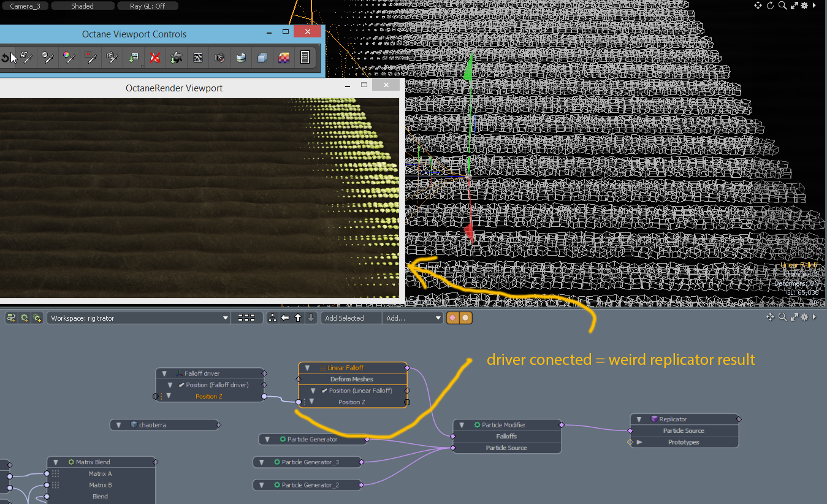Click the pan icon in the 3D viewport
The width and height of the screenshot is (827, 504).
click(758, 6)
